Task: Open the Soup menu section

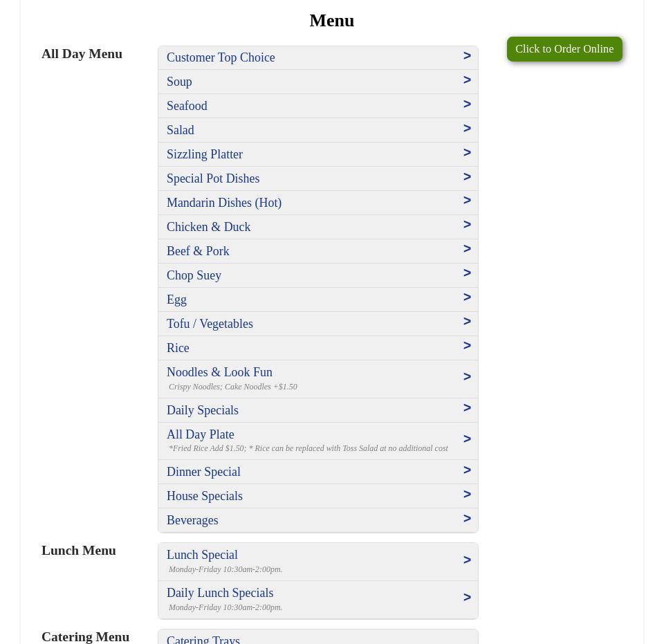Action: [x=179, y=82]
